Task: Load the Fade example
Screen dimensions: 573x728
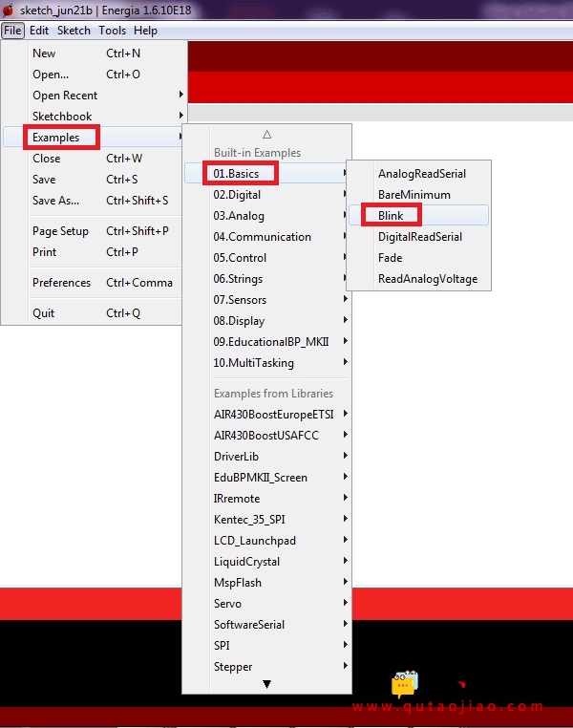Action: coord(418,258)
